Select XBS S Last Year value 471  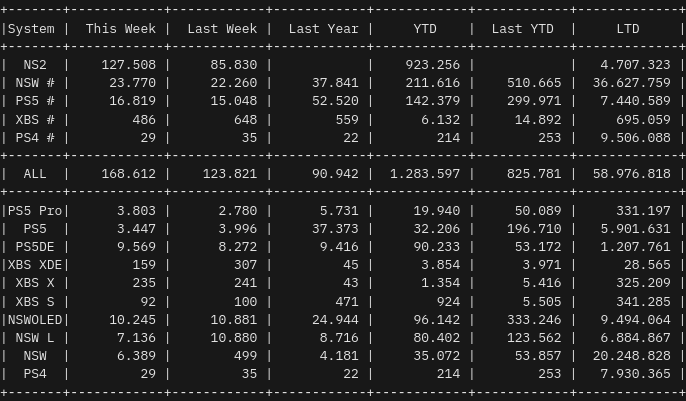click(x=344, y=301)
